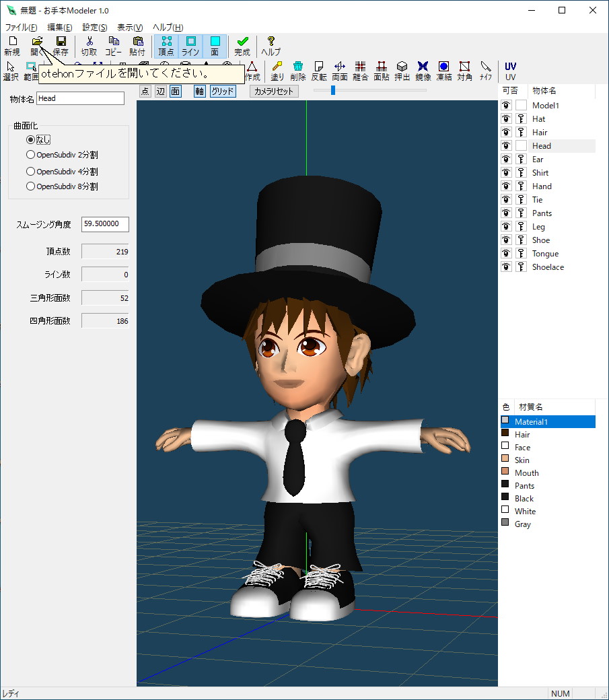Click the Skin material color swatch
The height and width of the screenshot is (700, 609).
[x=505, y=460]
